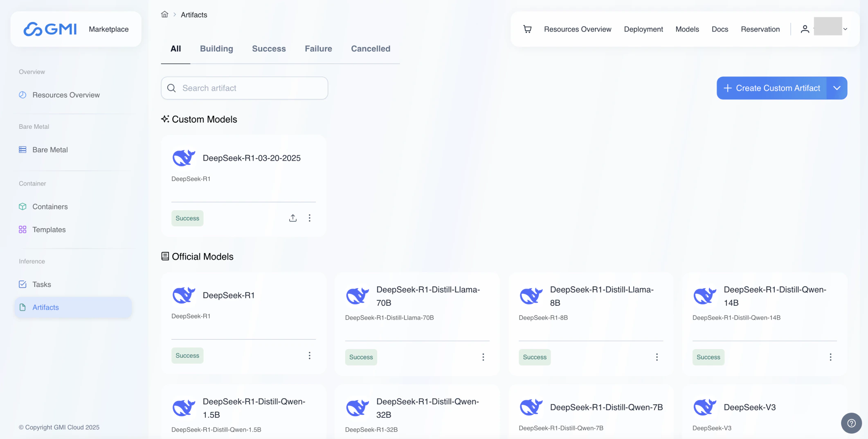Click the whale logo on DeepSeek-R1-Distill-Qwen-1.5B card
868x439 pixels.
click(x=184, y=408)
